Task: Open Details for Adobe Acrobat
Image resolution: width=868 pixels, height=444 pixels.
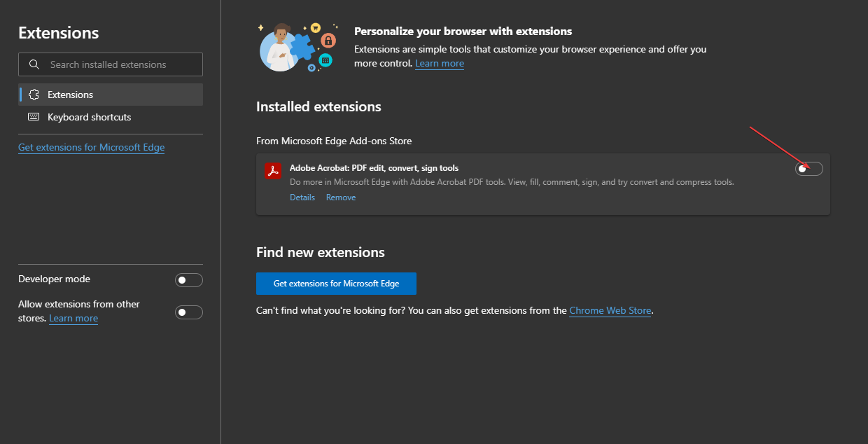Action: pyautogui.click(x=302, y=197)
